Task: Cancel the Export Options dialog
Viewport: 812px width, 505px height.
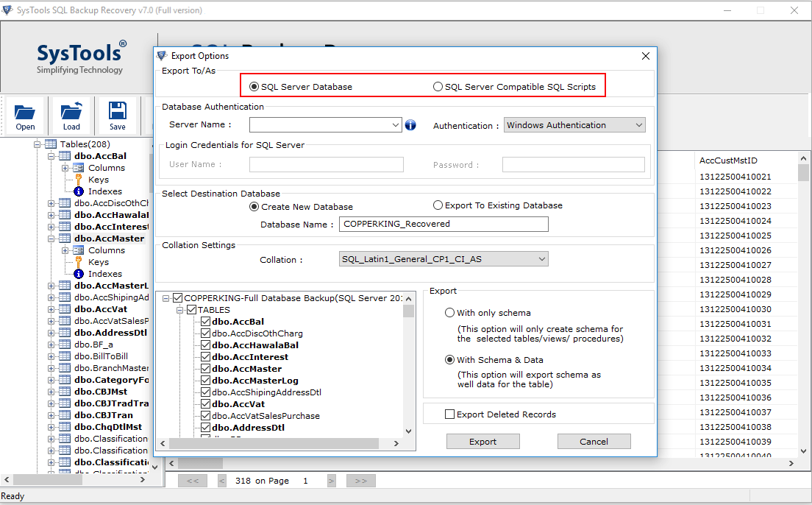Action: [x=594, y=441]
